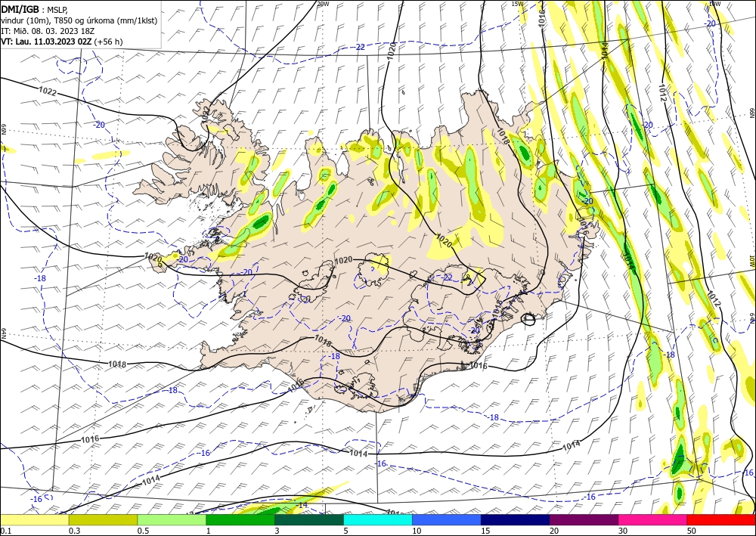This screenshot has width=756, height=536.
Task: Click the "20W" longitude label
Action: 323,3
